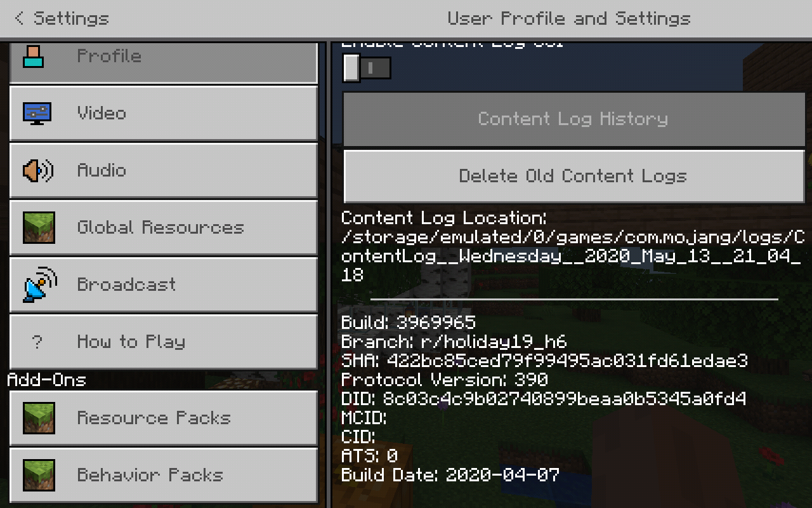Open the Audio settings tab
The height and width of the screenshot is (508, 812).
[x=164, y=170]
